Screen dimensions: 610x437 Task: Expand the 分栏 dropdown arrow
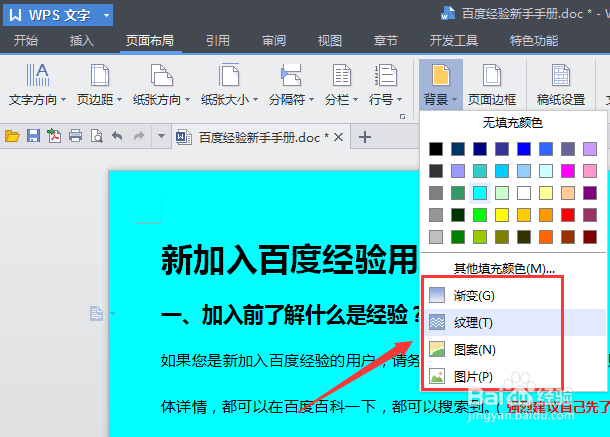tap(355, 100)
